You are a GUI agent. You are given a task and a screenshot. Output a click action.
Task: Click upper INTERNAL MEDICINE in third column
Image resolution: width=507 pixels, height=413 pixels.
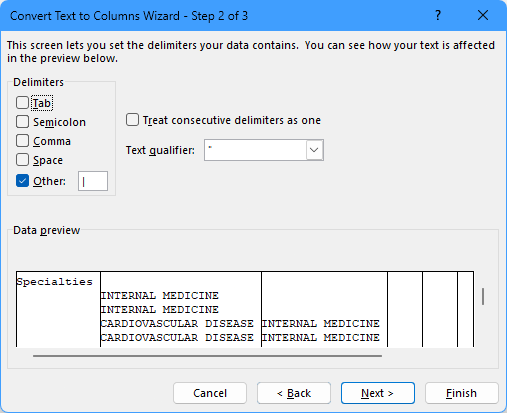coord(321,324)
